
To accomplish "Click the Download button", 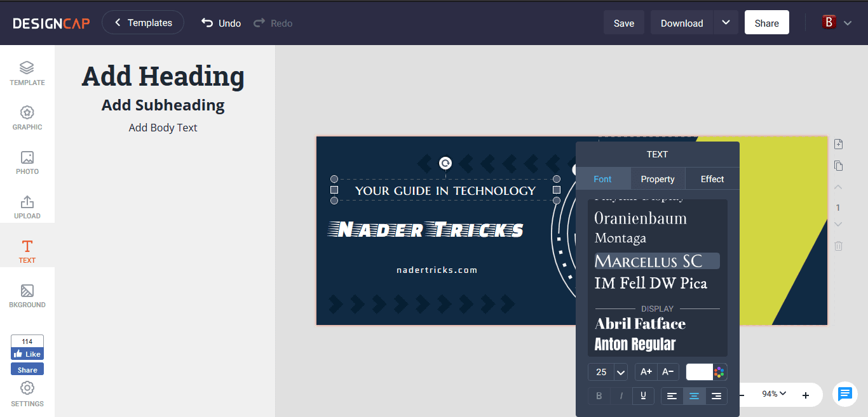I will 682,23.
